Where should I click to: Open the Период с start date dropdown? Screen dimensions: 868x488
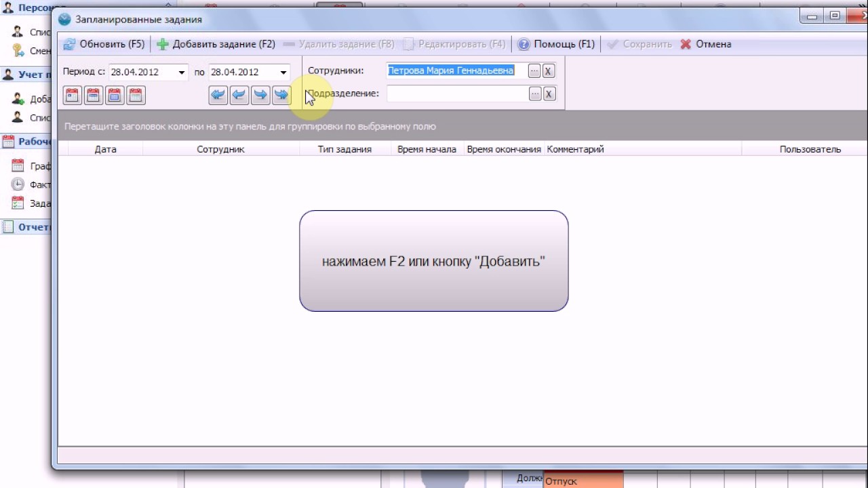[x=182, y=73]
